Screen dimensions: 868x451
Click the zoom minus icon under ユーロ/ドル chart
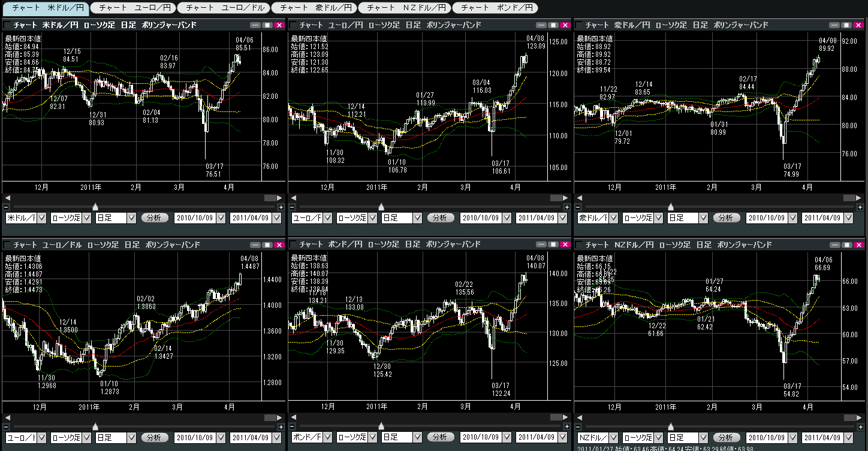(5, 426)
